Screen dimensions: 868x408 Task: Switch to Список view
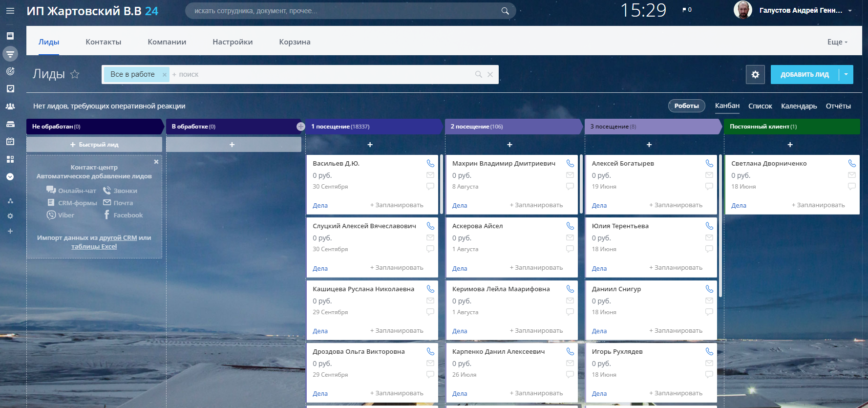(x=760, y=106)
